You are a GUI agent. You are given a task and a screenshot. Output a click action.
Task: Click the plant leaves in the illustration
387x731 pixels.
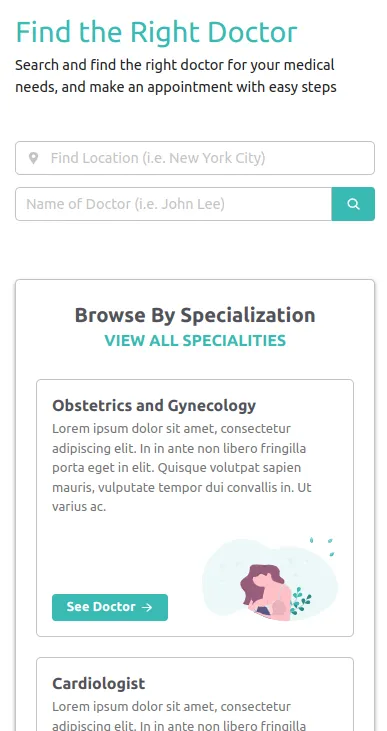tap(300, 601)
